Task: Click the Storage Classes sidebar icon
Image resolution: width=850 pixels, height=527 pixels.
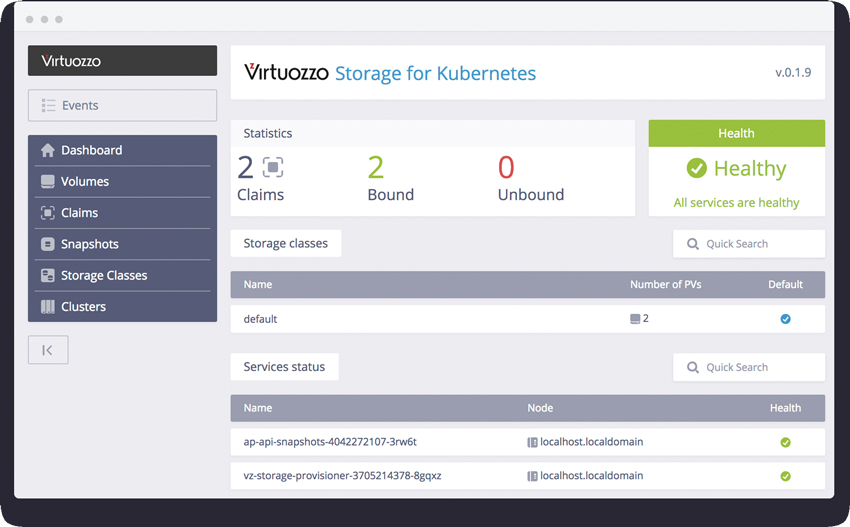Action: [x=48, y=275]
